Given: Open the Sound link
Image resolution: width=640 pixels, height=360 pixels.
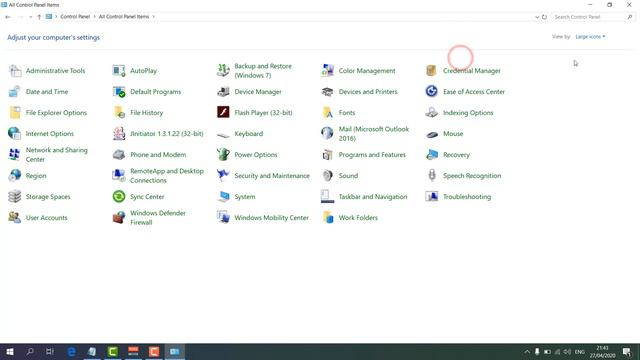Looking at the screenshot, I should (348, 176).
